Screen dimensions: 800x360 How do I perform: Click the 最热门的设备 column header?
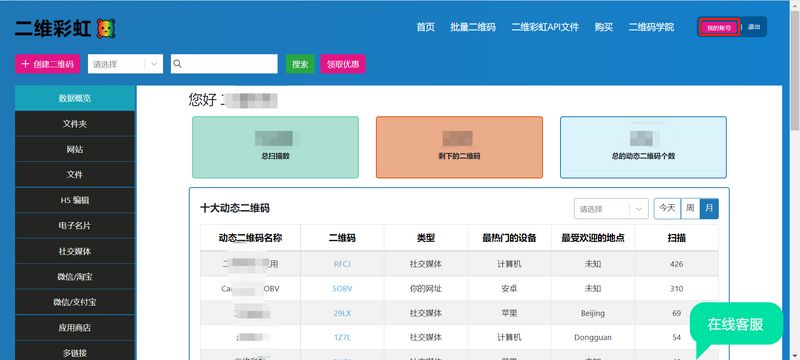[509, 238]
